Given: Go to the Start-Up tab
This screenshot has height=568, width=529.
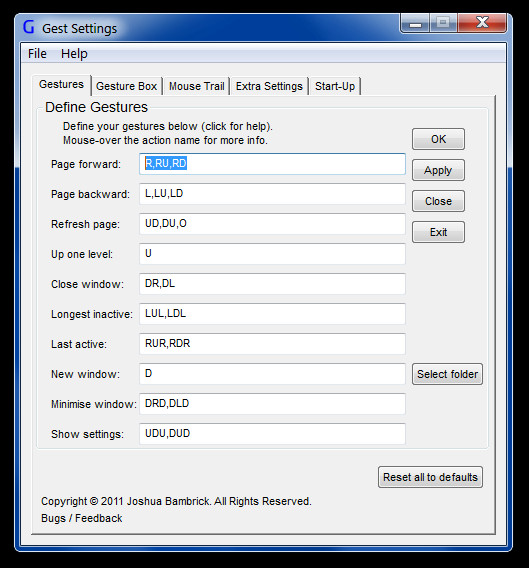Looking at the screenshot, I should click(x=335, y=86).
